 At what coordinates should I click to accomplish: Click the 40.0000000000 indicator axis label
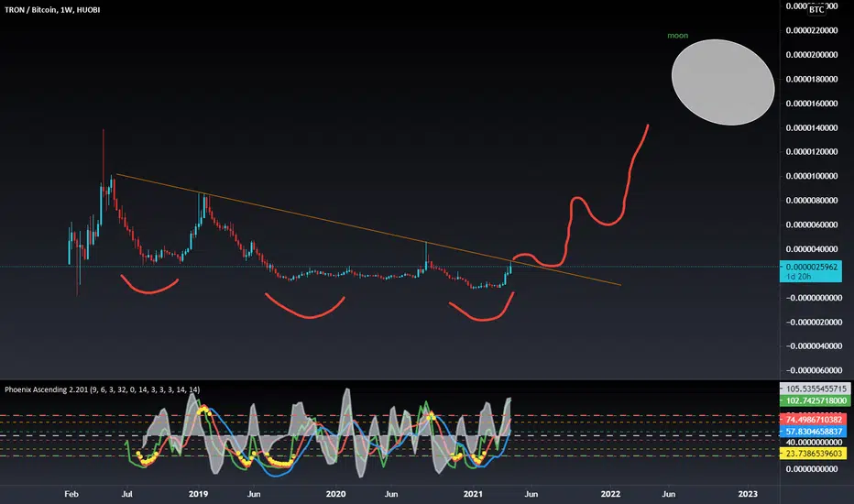coord(814,443)
